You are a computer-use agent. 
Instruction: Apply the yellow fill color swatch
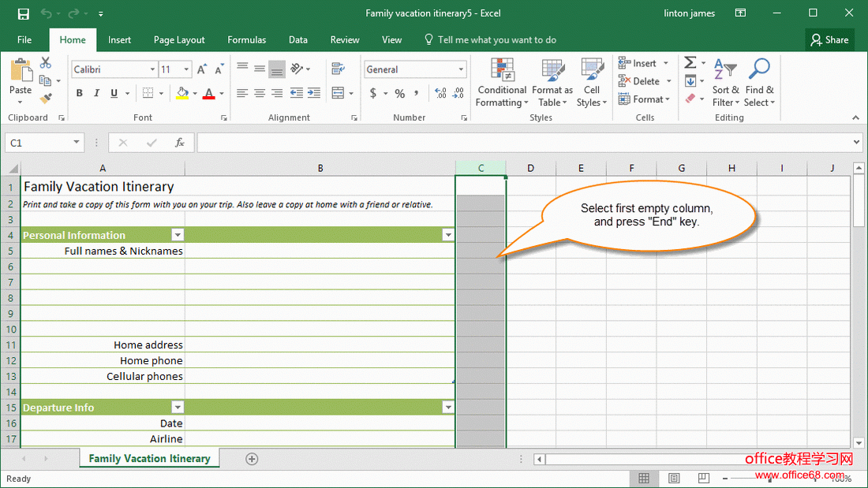pos(182,94)
